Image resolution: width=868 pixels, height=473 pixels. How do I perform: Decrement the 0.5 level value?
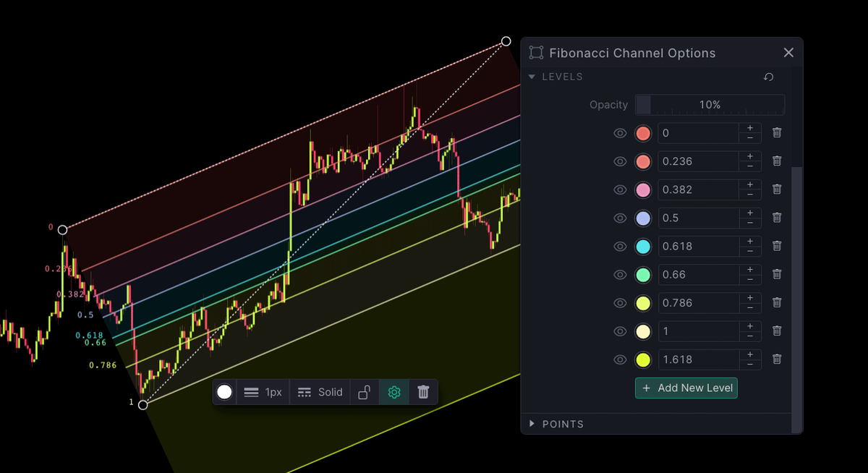tap(750, 223)
